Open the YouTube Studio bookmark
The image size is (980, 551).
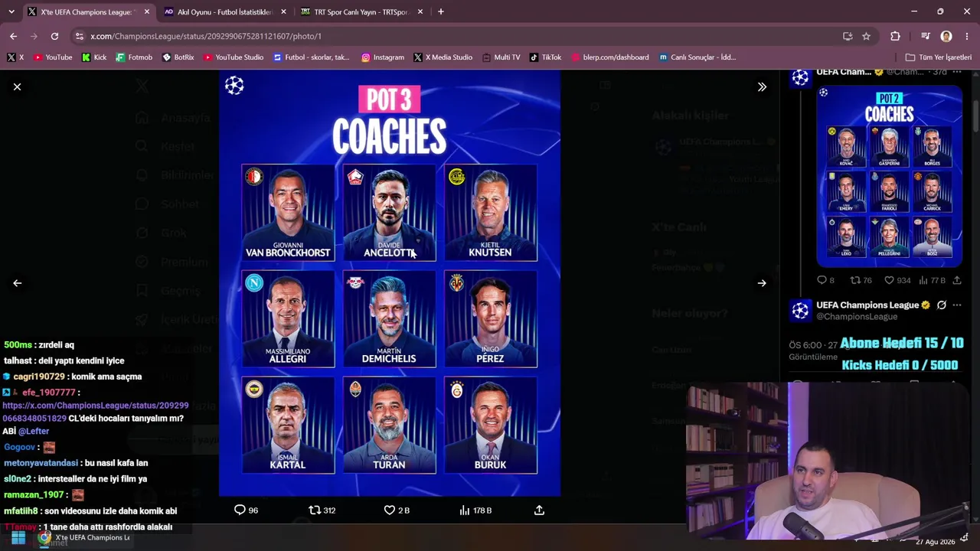(x=234, y=57)
